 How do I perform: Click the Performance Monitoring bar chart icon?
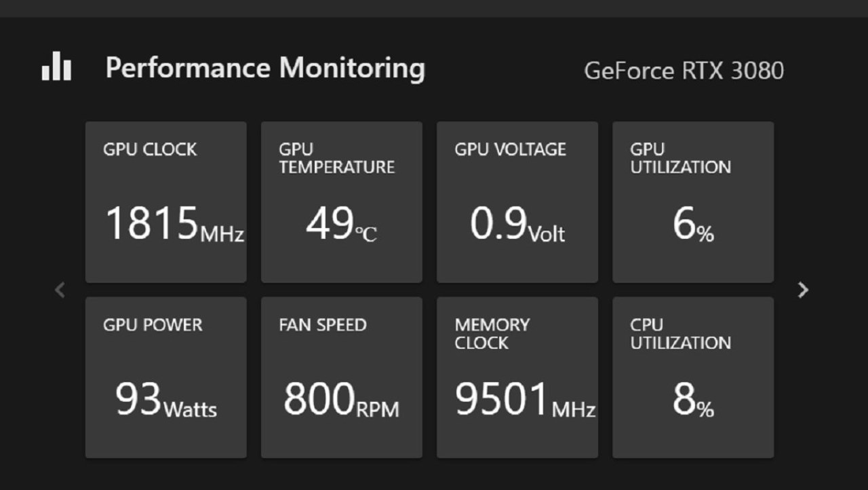56,67
